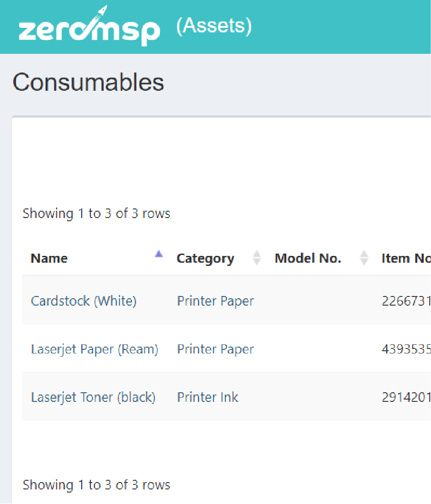Click the Item No. column header
This screenshot has width=431, height=504.
pos(405,258)
